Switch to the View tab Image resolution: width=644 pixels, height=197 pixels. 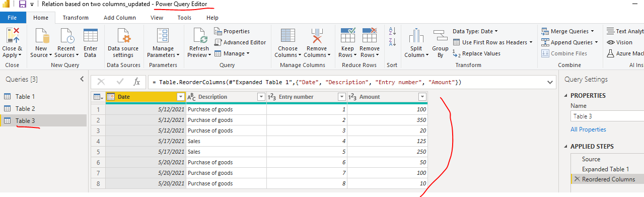(x=157, y=18)
